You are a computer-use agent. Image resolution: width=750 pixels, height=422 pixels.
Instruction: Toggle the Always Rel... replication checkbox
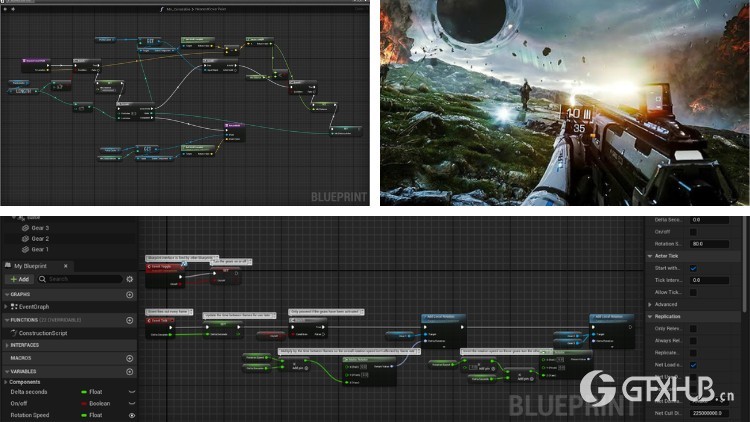[x=693, y=341]
